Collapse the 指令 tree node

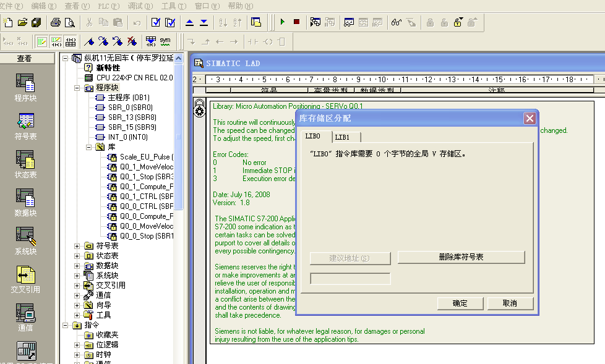(x=65, y=326)
